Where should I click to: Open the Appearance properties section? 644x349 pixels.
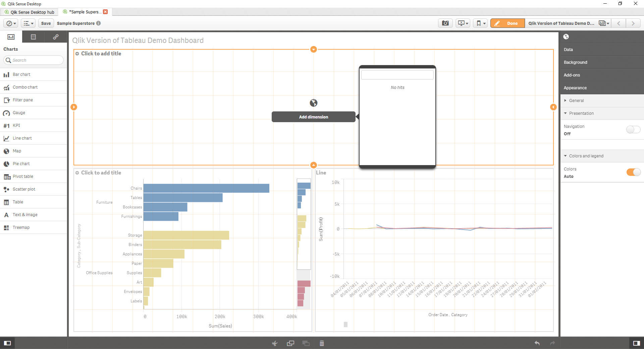(x=602, y=88)
